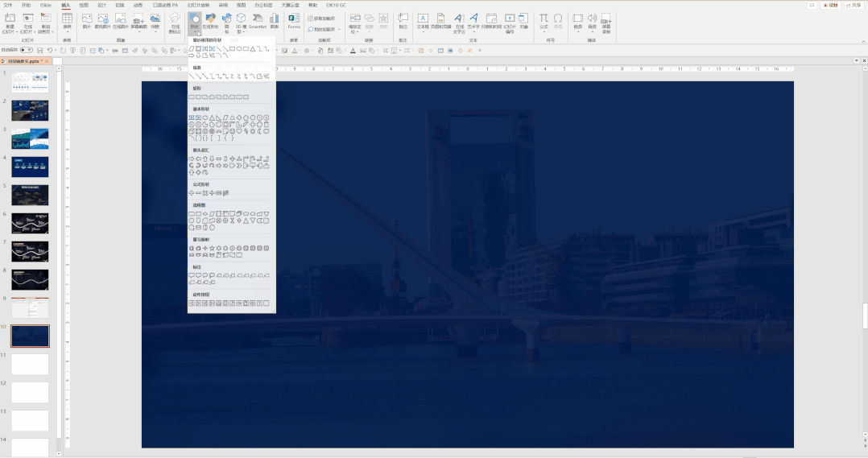The image size is (868, 458).
Task: Click the Forms icon
Action: (x=294, y=21)
